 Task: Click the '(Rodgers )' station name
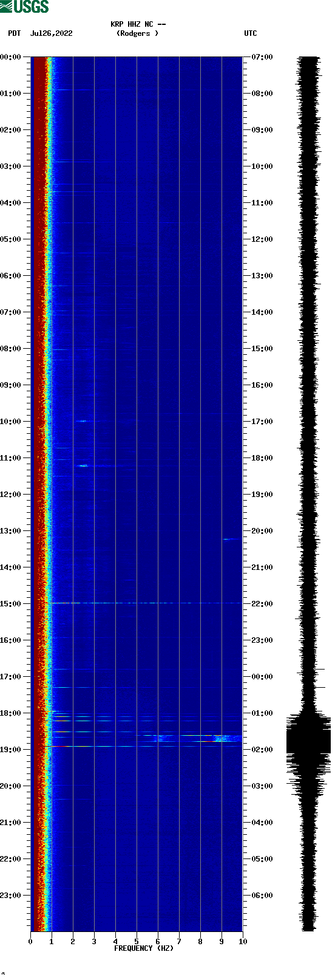(138, 33)
